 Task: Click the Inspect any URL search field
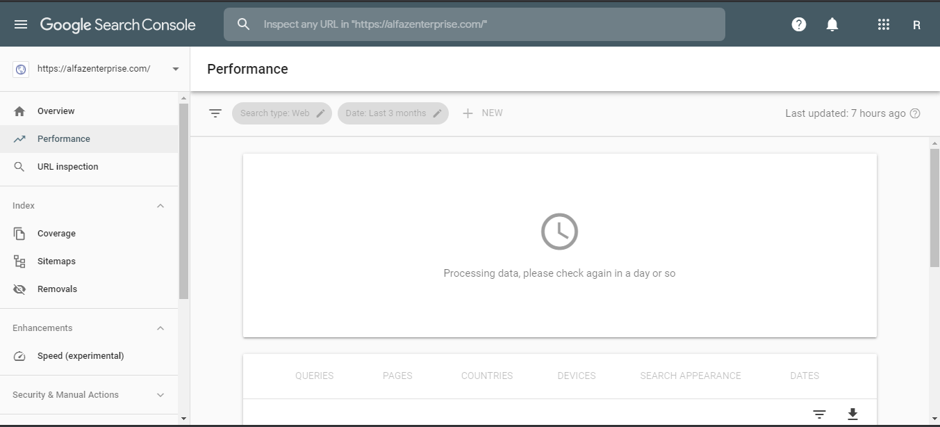click(474, 25)
